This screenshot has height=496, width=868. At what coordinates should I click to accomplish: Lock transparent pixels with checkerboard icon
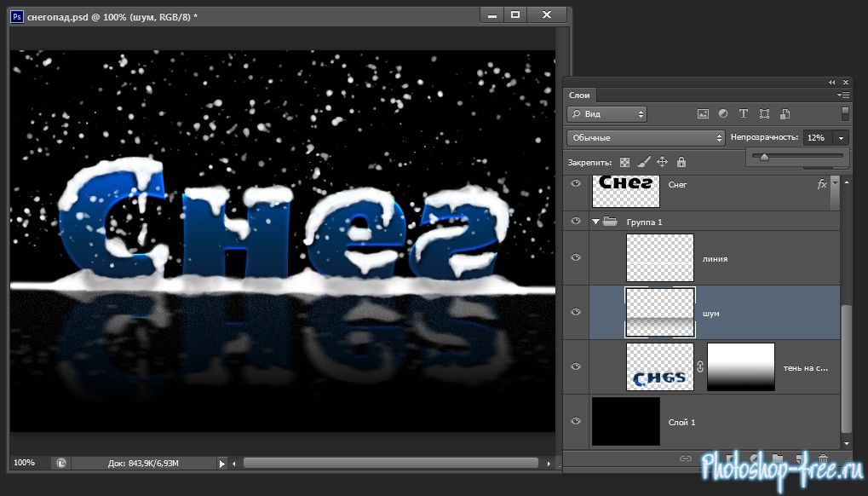coord(624,162)
